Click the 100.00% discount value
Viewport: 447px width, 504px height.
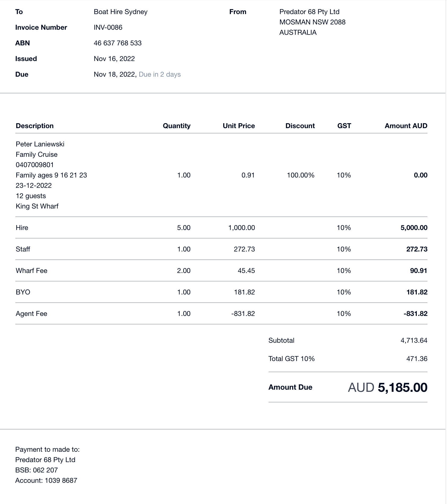[x=301, y=175]
